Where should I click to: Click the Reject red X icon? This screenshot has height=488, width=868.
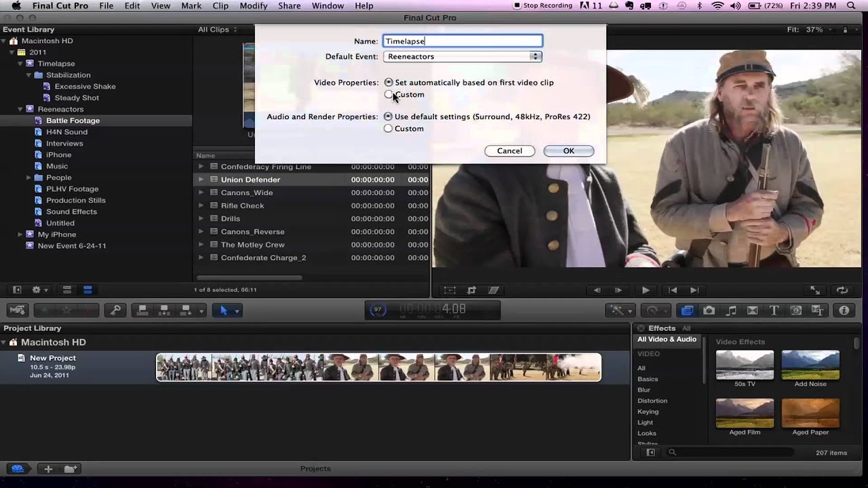(88, 310)
